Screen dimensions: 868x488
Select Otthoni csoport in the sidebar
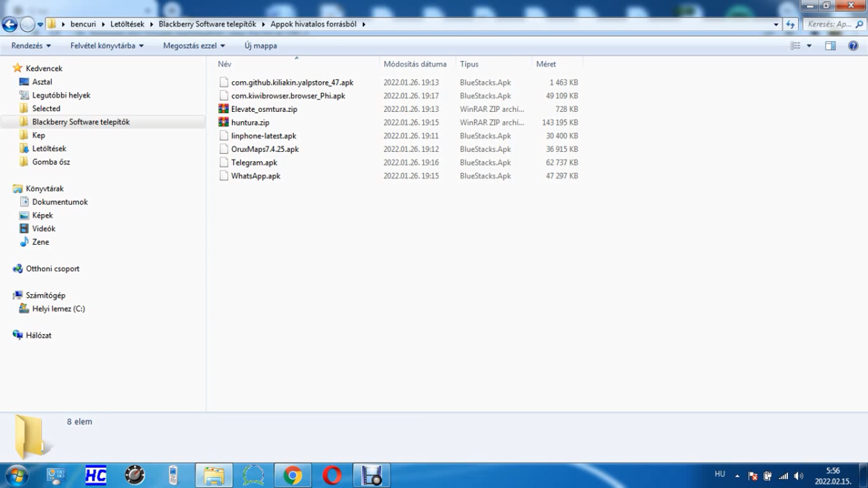click(x=53, y=269)
